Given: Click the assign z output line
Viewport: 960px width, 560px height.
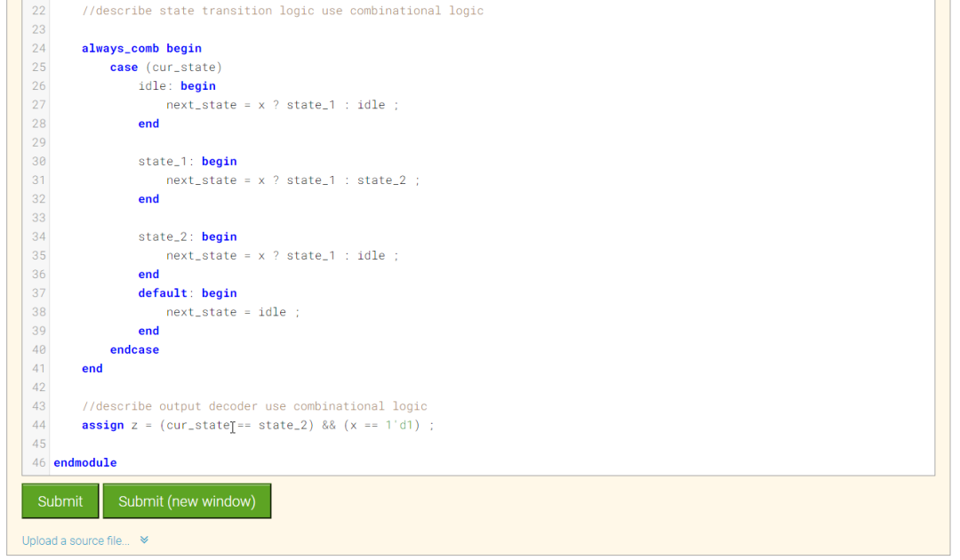Looking at the screenshot, I should tap(258, 426).
